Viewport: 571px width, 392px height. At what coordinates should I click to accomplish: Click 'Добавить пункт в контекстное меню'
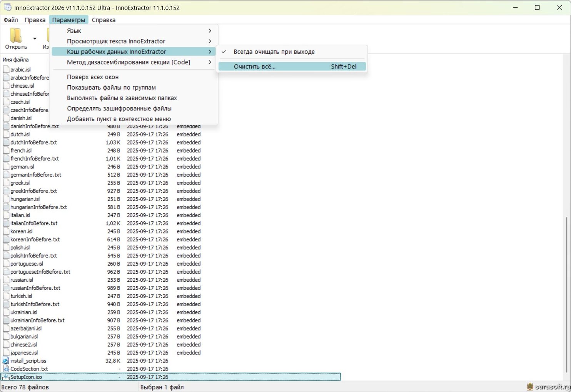point(119,119)
